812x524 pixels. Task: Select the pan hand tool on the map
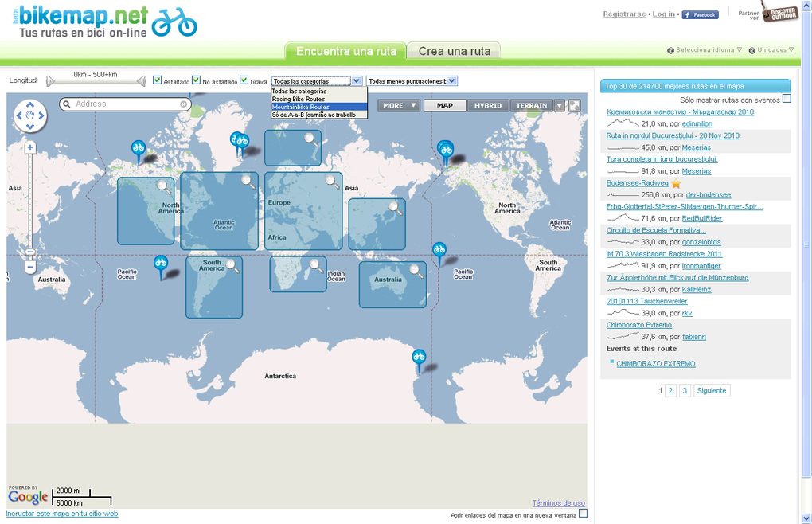pyautogui.click(x=30, y=115)
